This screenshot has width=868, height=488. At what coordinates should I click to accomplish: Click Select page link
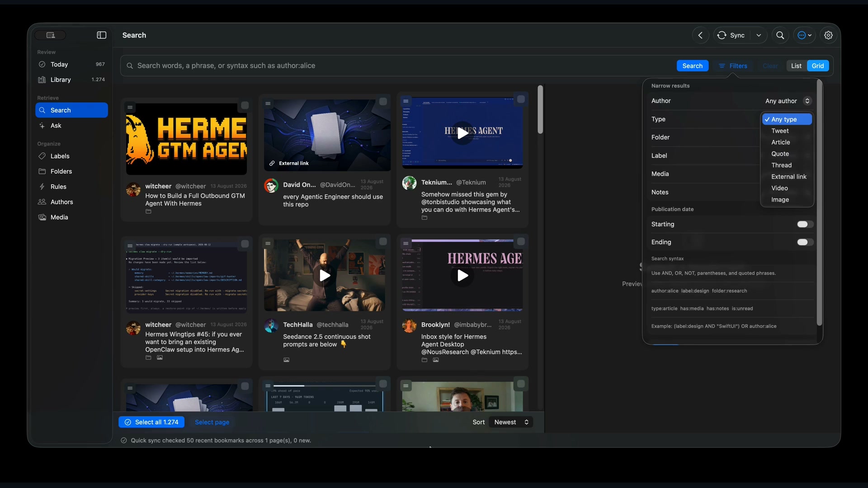212,422
